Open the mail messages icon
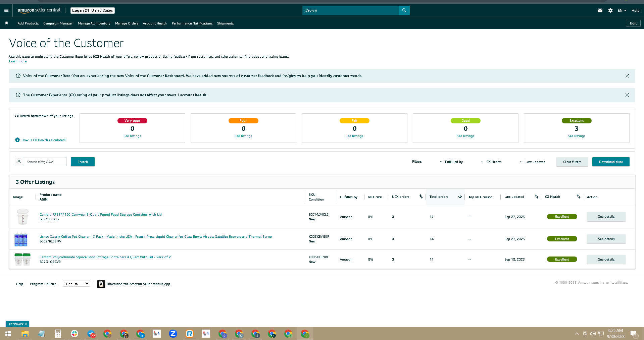The image size is (644, 340). tap(600, 10)
